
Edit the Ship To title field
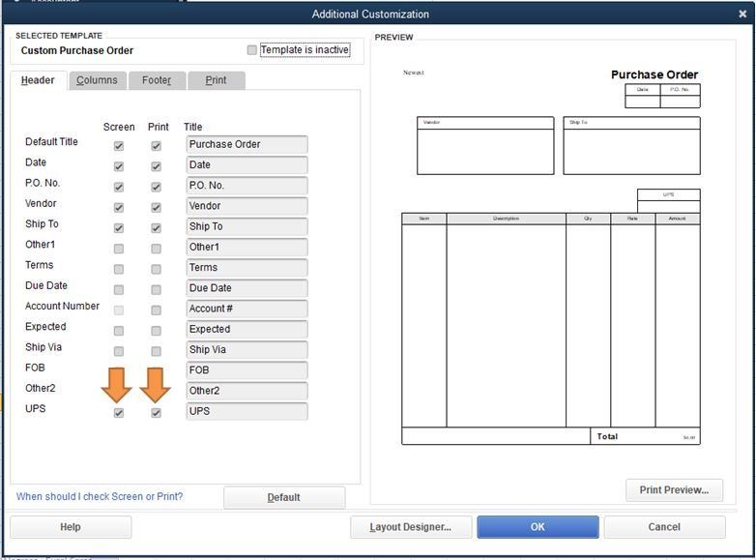(x=247, y=226)
